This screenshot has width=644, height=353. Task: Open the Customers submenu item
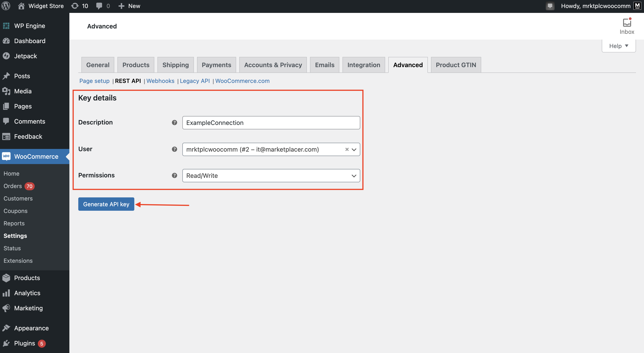18,199
